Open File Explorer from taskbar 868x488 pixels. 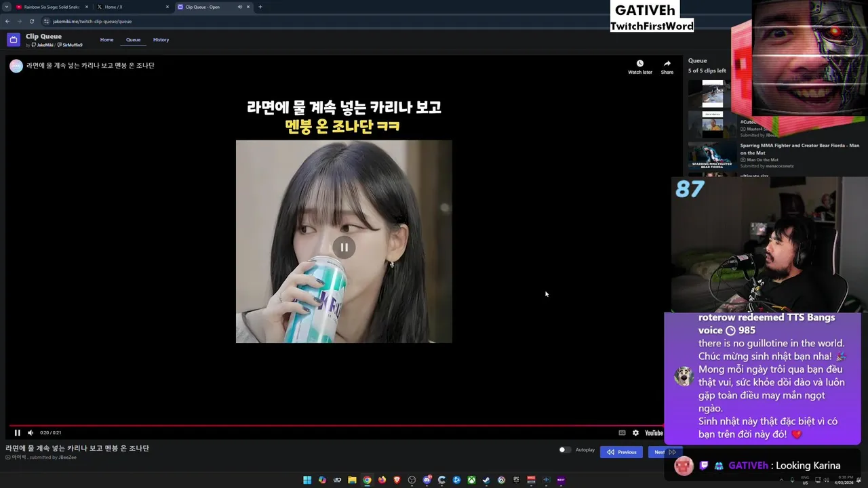[352, 480]
